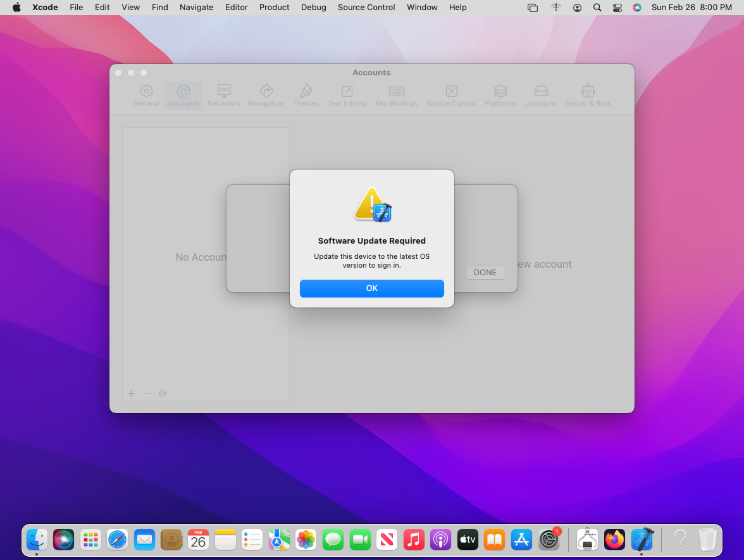Open the View menu
The image size is (744, 560).
[130, 8]
